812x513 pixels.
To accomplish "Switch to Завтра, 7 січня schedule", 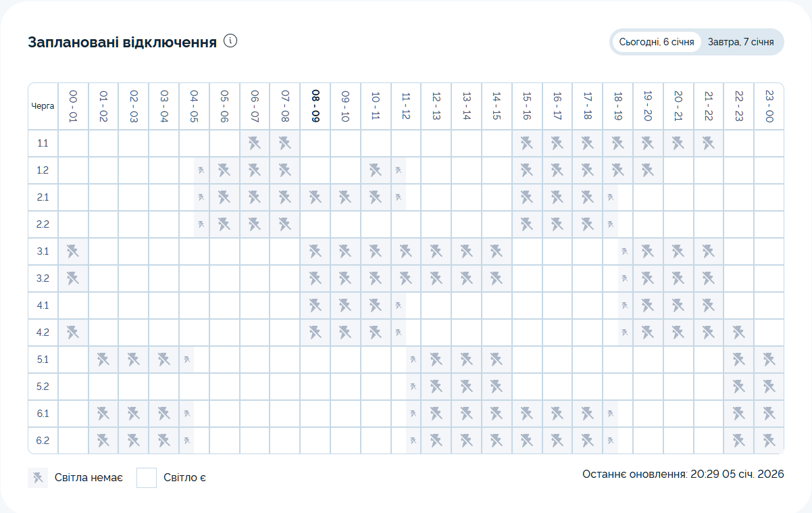I will [x=740, y=42].
